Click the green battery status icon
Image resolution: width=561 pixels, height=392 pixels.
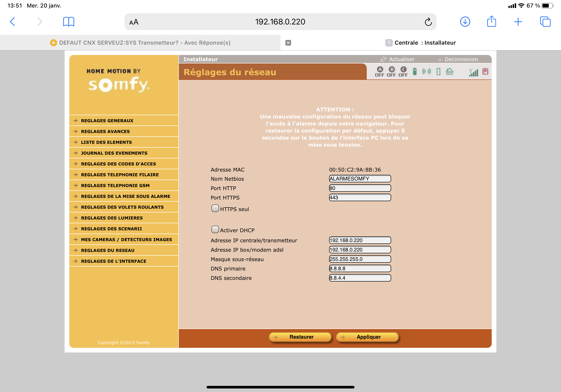coord(415,71)
